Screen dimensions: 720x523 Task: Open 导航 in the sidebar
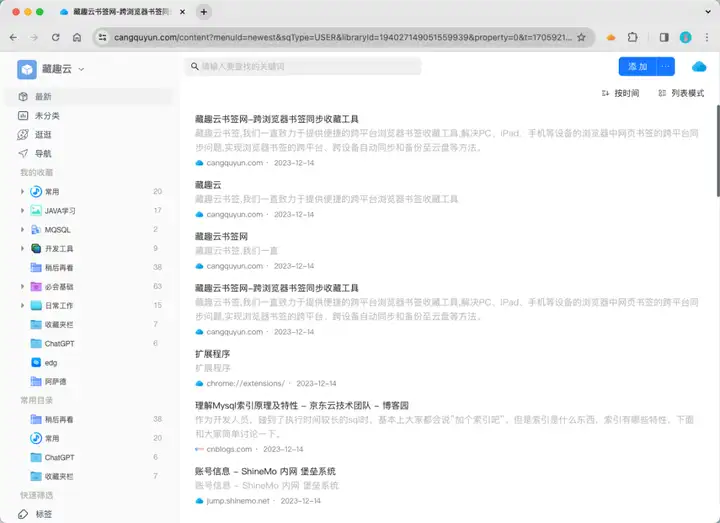89,153
